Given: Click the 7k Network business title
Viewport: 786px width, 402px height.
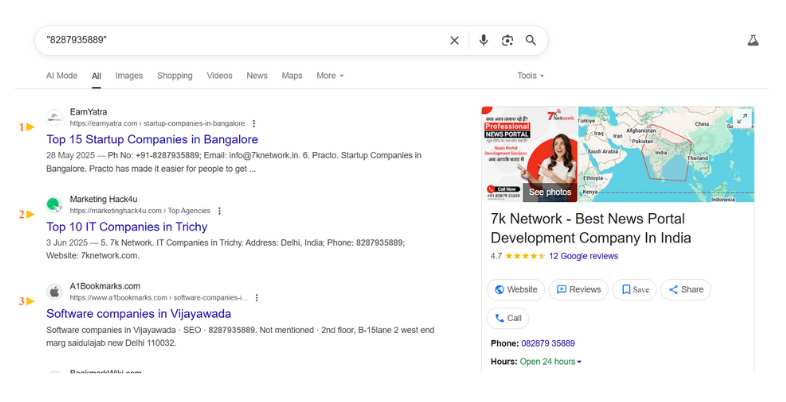Looking at the screenshot, I should 591,228.
